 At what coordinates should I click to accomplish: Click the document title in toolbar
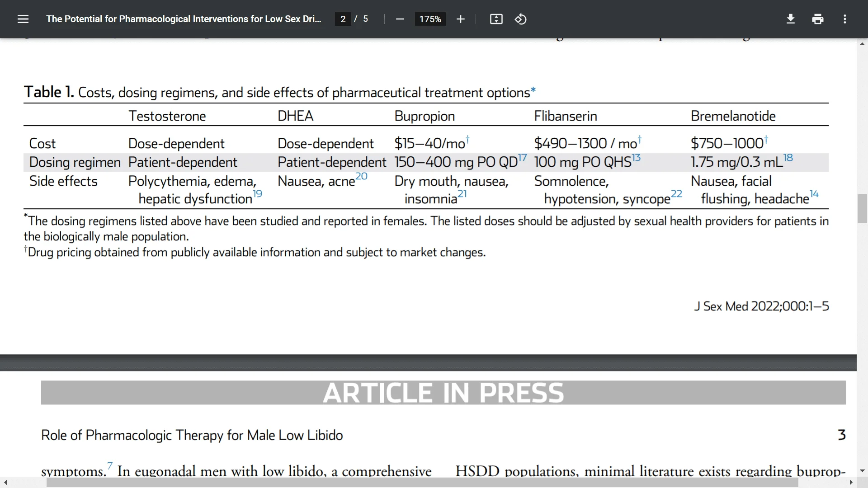pos(184,19)
